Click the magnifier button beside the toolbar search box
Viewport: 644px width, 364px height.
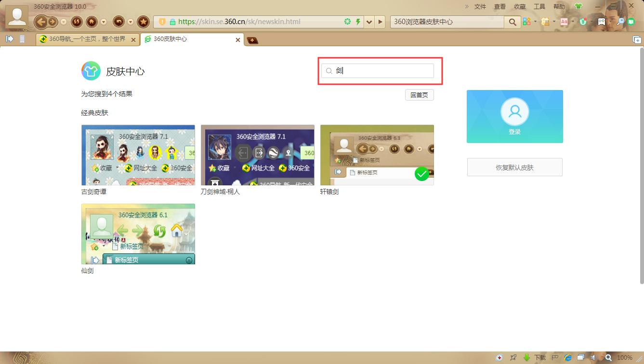coord(512,22)
